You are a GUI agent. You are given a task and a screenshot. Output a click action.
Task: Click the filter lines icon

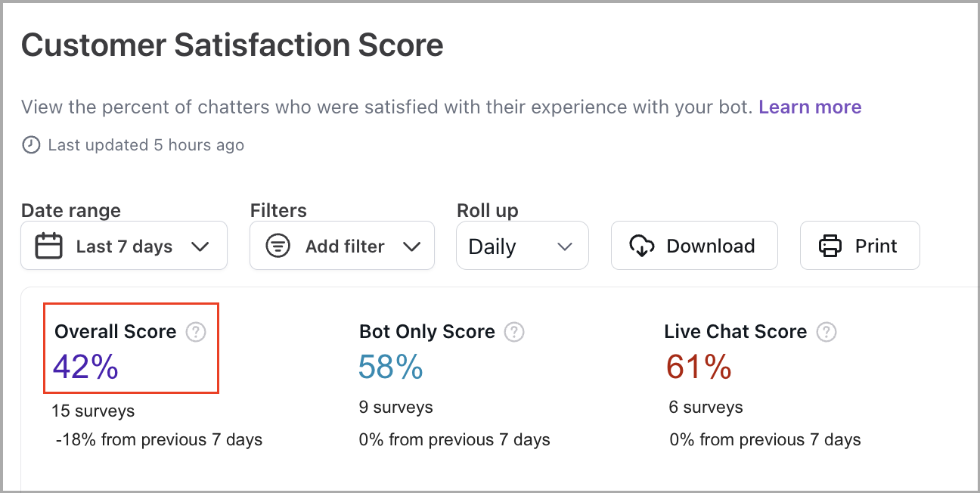coord(278,246)
